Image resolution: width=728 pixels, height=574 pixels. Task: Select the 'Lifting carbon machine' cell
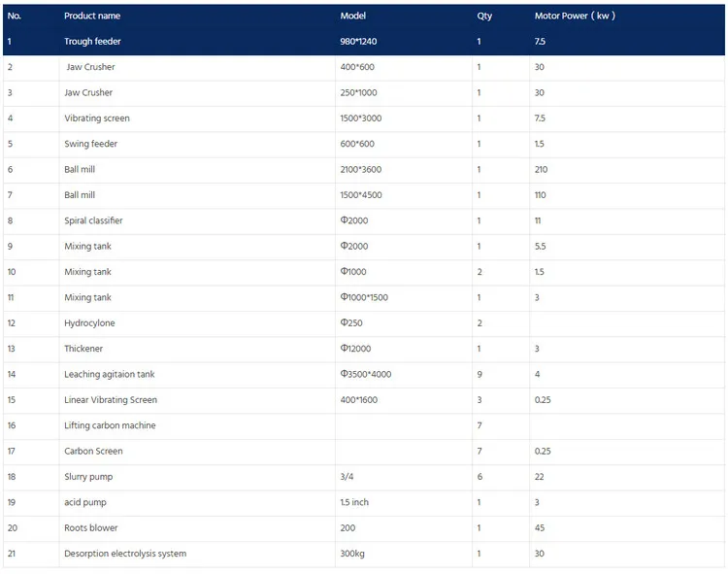[x=110, y=425]
